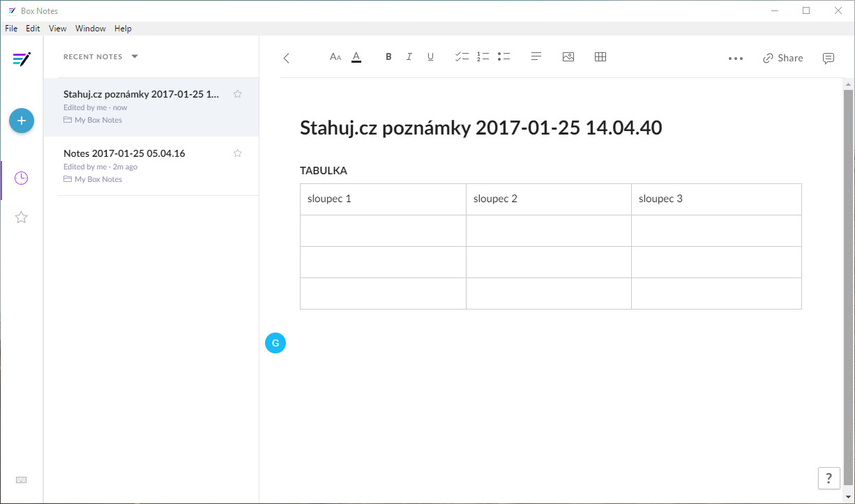Open Recent notes clock icon
The width and height of the screenshot is (855, 504).
(x=22, y=178)
